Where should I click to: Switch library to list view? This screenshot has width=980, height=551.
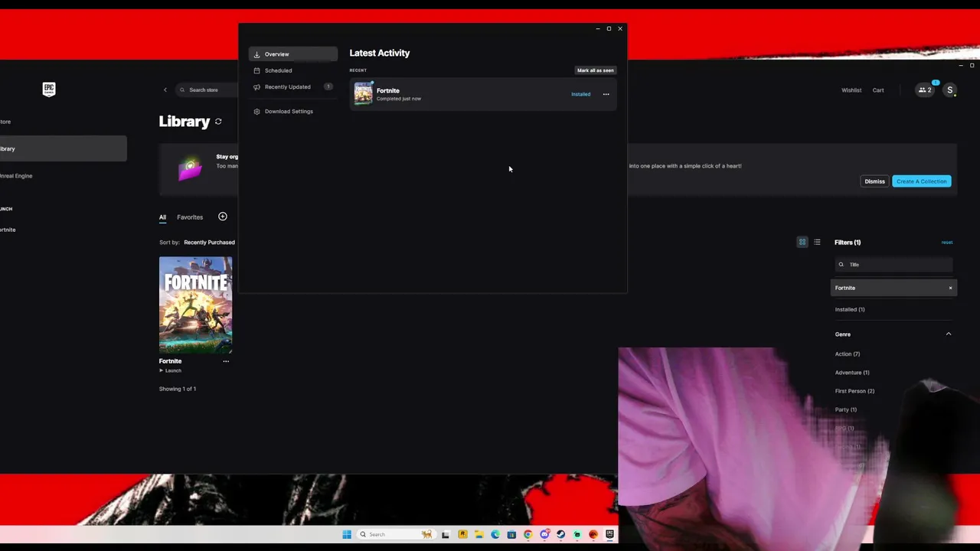point(817,242)
